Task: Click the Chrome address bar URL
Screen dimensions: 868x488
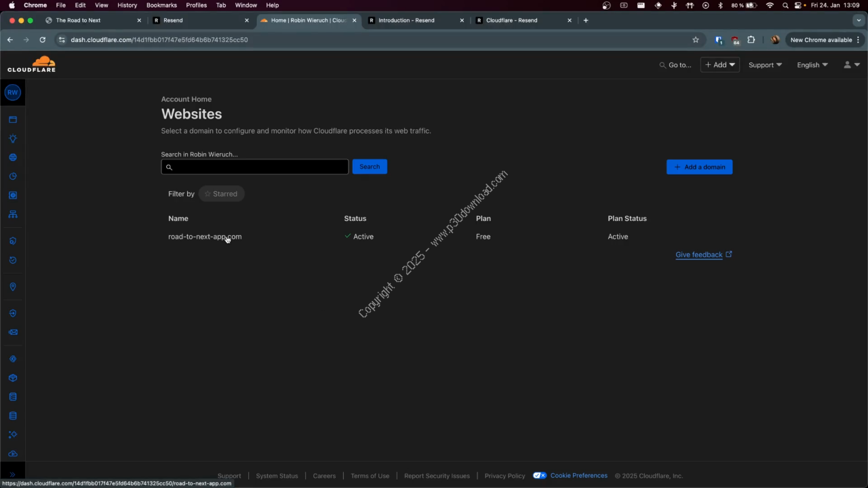Action: 159,40
